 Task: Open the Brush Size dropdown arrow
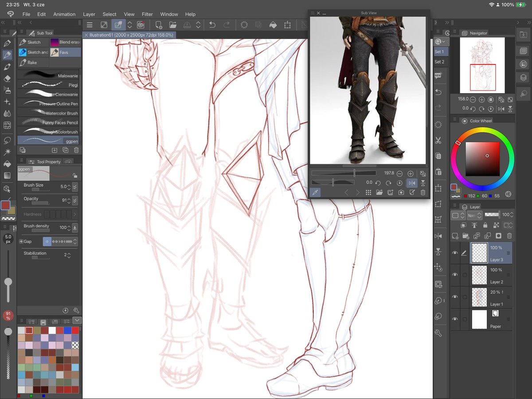[x=74, y=187]
